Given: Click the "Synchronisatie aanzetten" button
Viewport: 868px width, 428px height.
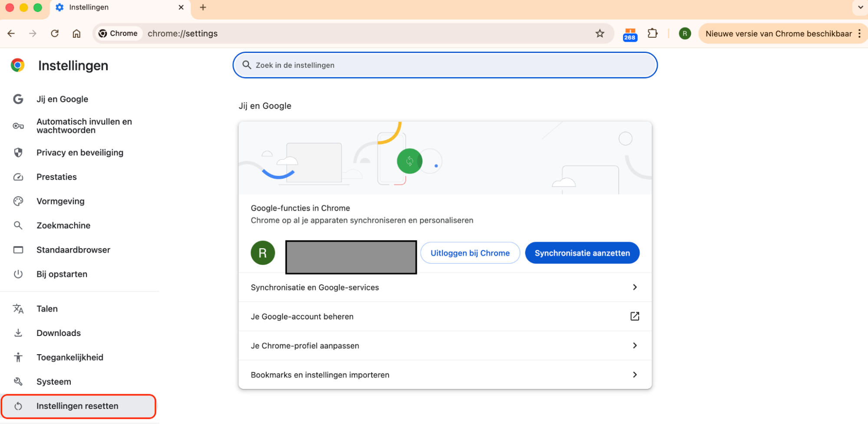Looking at the screenshot, I should (x=582, y=253).
